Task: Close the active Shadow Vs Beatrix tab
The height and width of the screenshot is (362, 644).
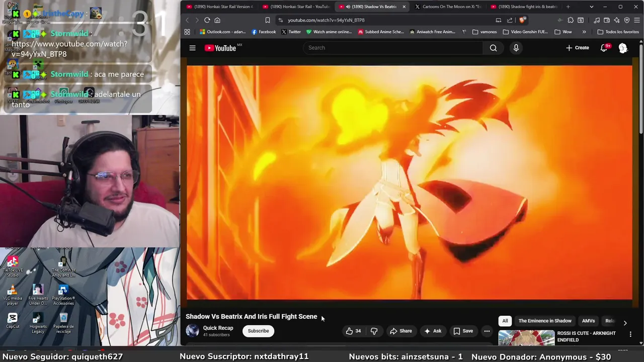Action: pos(404,7)
